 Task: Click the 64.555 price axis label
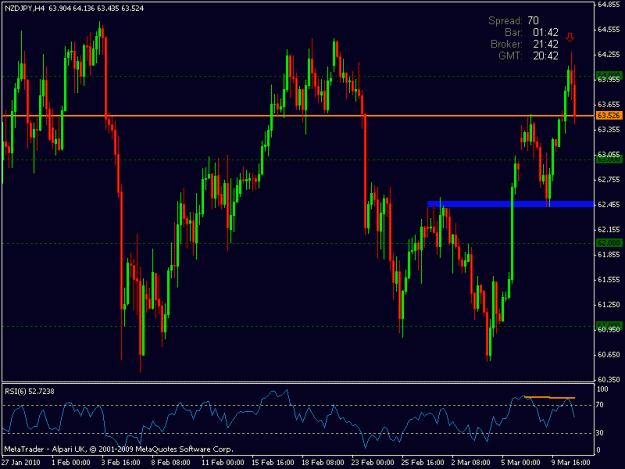click(609, 29)
